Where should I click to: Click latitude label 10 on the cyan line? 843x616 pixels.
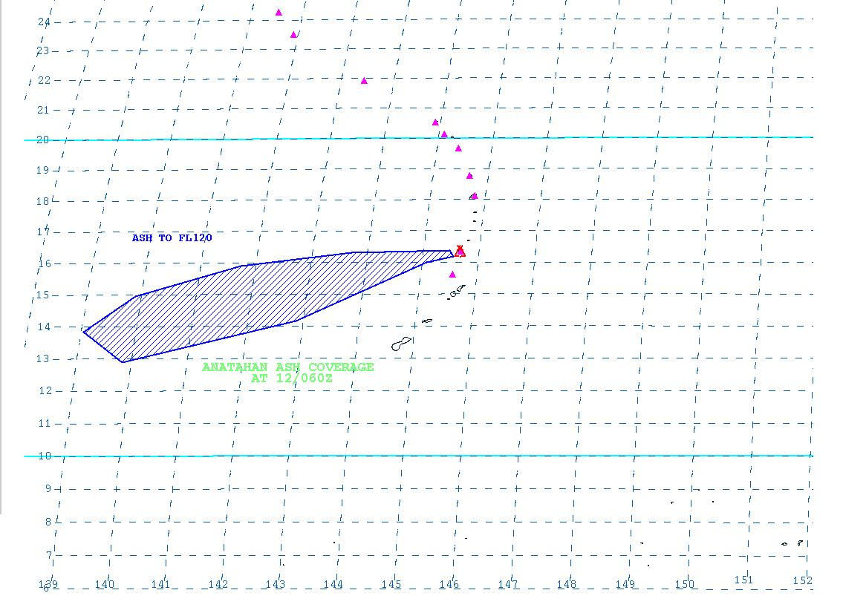[x=45, y=456]
